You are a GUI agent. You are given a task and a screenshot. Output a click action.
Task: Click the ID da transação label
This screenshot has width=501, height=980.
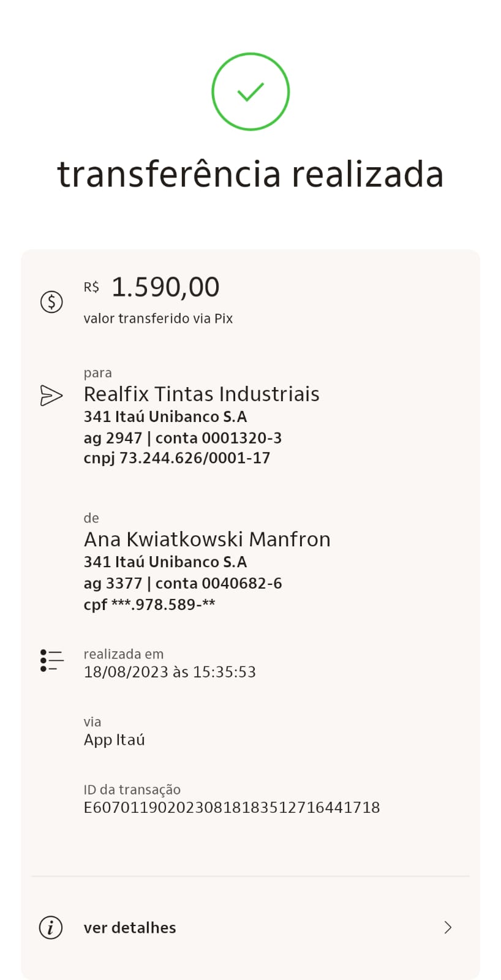click(132, 790)
